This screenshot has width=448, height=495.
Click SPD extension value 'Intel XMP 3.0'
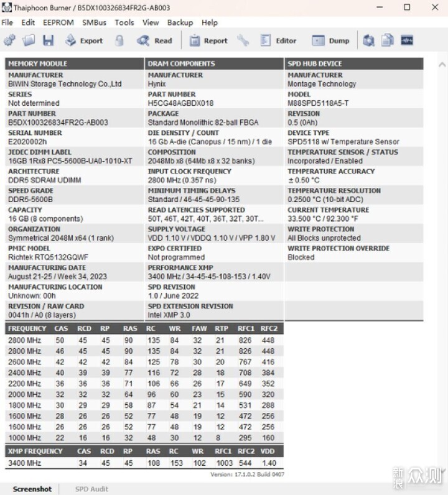click(169, 315)
